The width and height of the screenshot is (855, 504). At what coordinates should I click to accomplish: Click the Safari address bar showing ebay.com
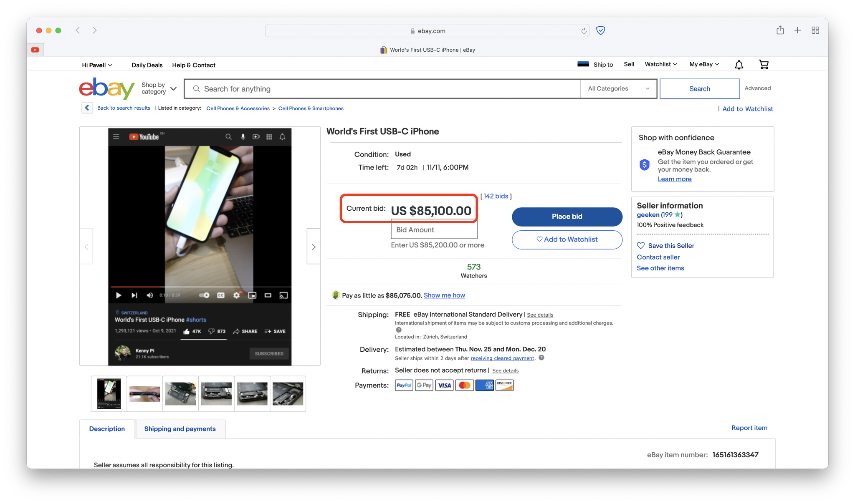427,31
